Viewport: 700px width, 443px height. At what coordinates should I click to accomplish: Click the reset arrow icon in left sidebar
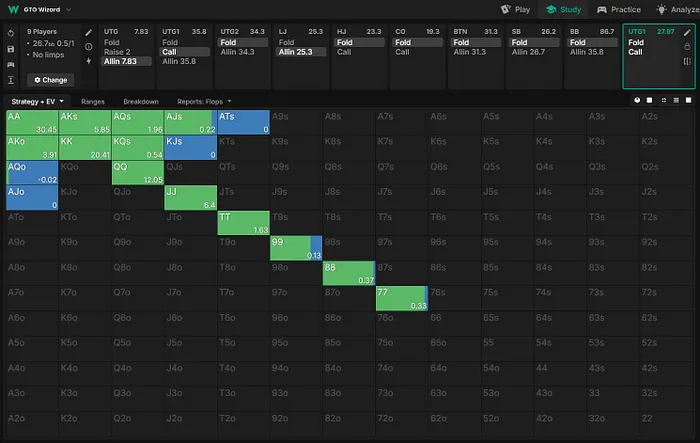coord(9,32)
